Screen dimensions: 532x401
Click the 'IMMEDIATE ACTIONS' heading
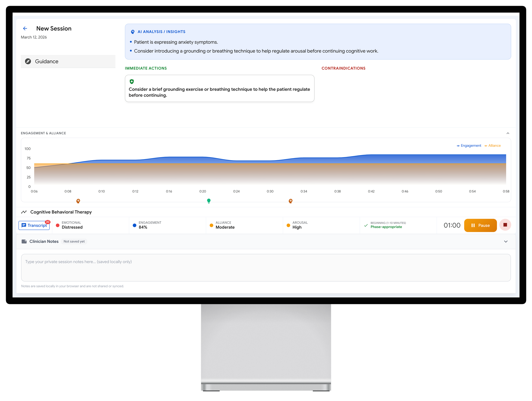tap(146, 68)
